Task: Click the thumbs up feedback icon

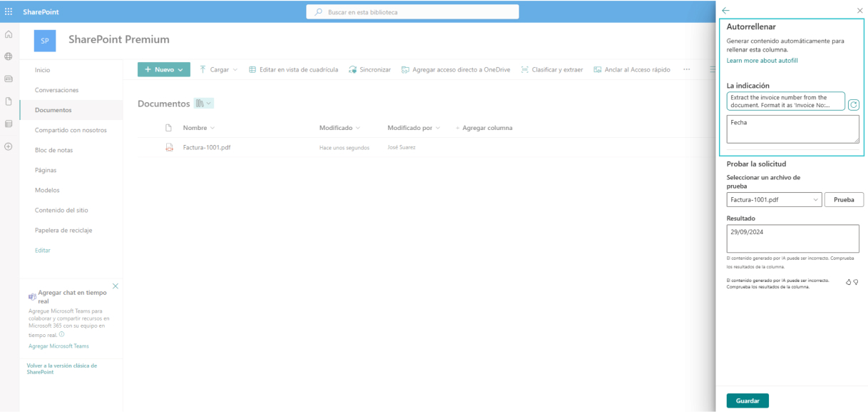Action: [848, 282]
